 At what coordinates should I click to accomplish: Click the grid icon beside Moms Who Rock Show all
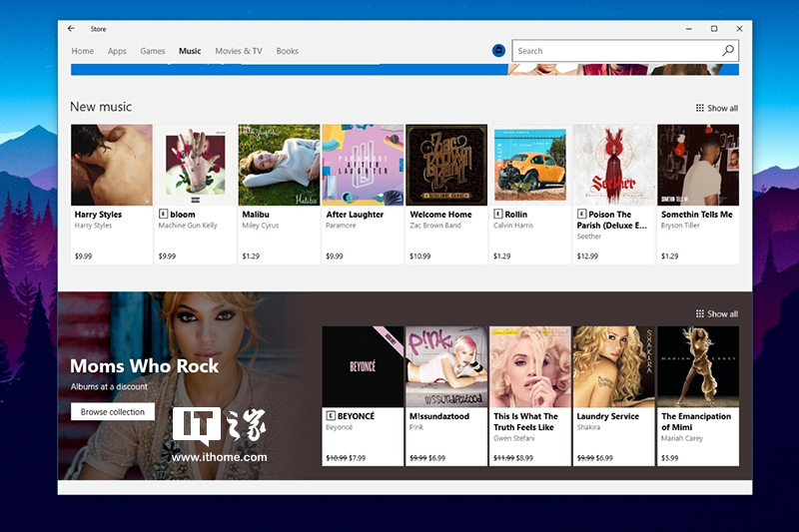700,313
